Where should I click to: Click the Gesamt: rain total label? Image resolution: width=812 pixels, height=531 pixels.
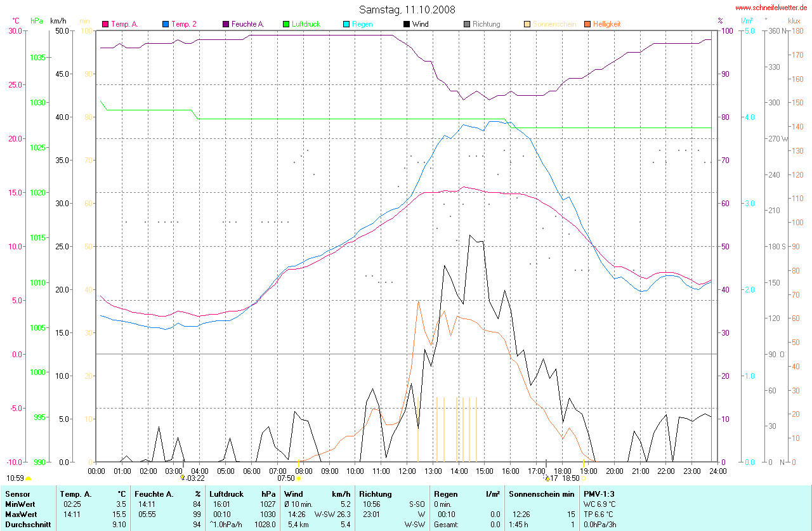pyautogui.click(x=447, y=525)
